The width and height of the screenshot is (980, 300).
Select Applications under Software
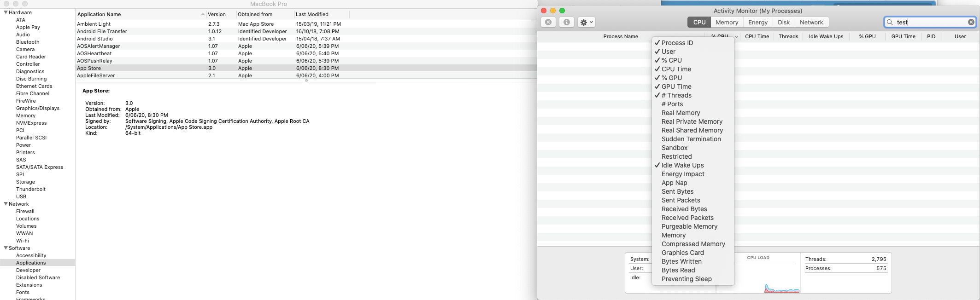coord(37,263)
